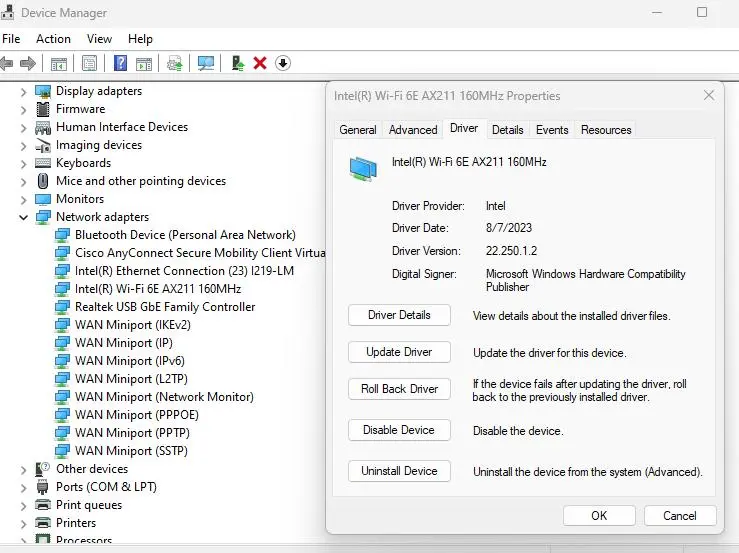Viewport: 739px width, 553px height.
Task: Dismiss the dialog with Cancel
Action: pos(680,516)
